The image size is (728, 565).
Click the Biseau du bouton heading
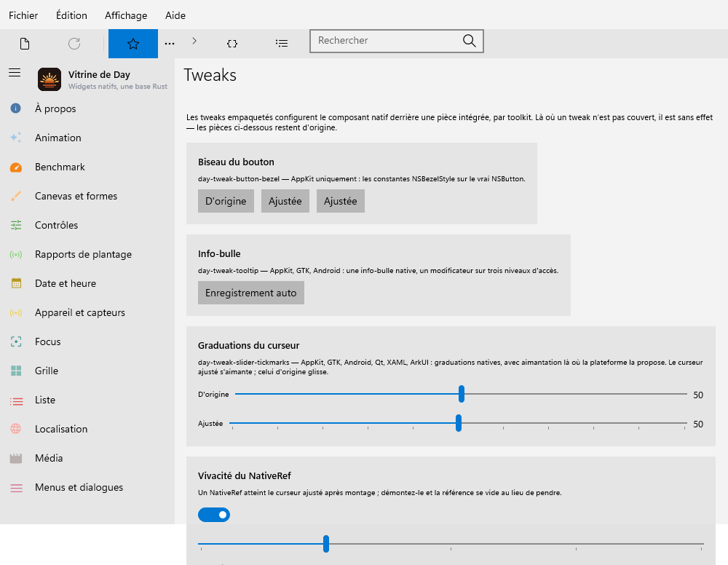click(x=236, y=162)
